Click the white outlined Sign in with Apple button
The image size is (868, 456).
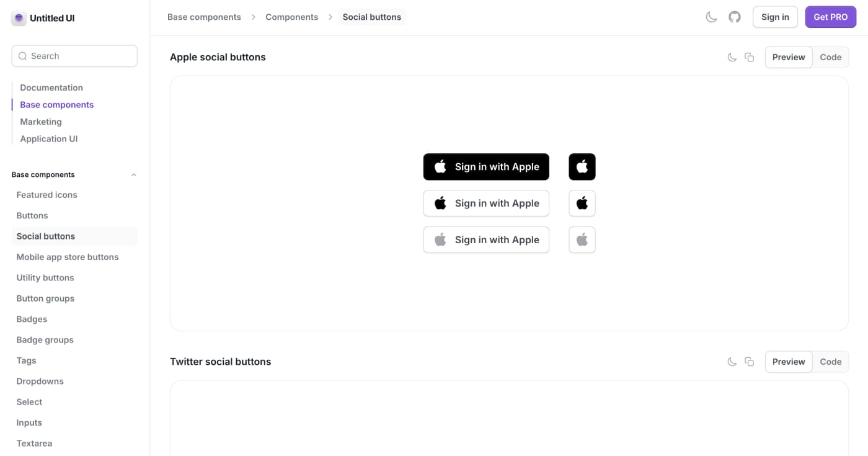[x=486, y=203]
